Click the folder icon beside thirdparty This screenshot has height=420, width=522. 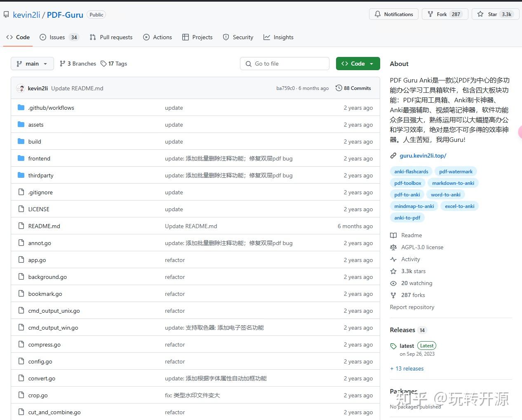[x=21, y=175]
